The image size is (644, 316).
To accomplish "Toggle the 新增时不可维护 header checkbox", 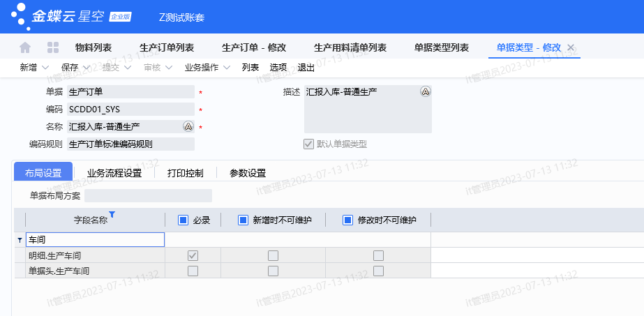I will 243,220.
